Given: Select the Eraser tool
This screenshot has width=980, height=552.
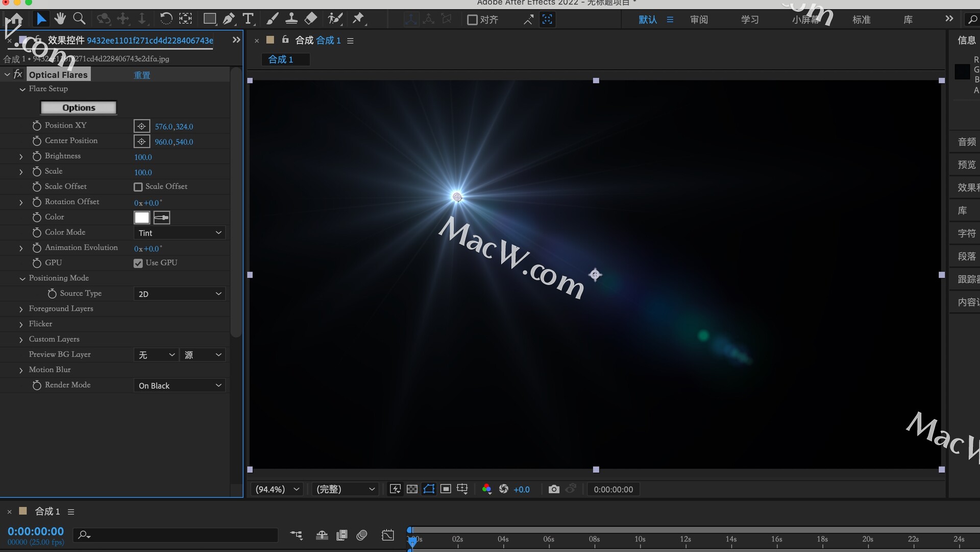Looking at the screenshot, I should pos(310,19).
